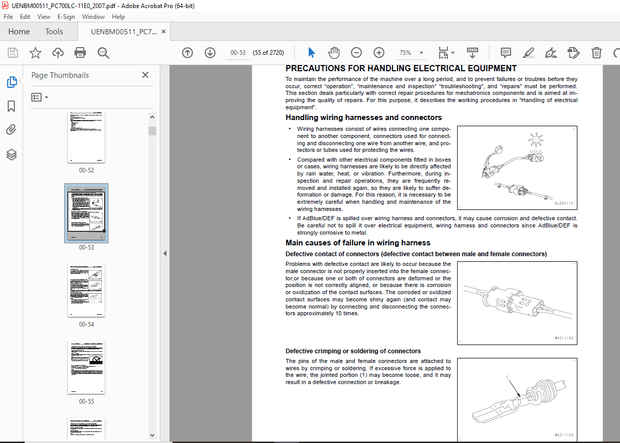Screen dimensions: 620x443
Task: Click the page number field 00-53
Action: [x=238, y=53]
